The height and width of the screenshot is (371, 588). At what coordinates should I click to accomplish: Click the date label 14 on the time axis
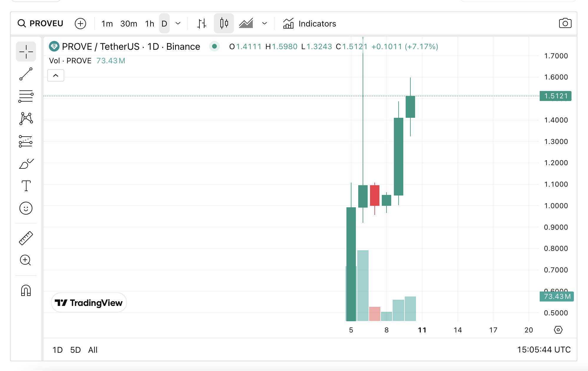tap(458, 330)
